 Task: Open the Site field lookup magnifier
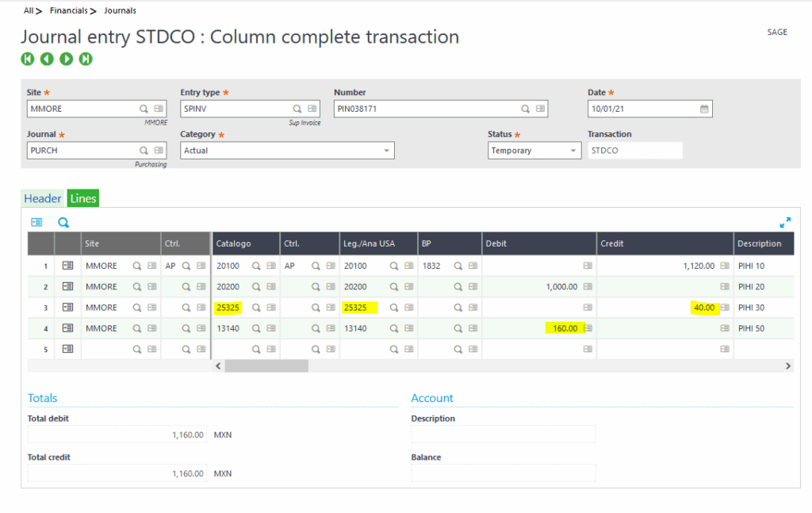143,109
